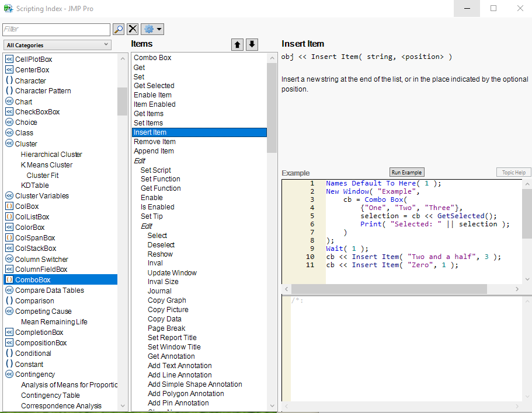Open the All Categories dropdown
This screenshot has width=532, height=413.
click(x=57, y=45)
